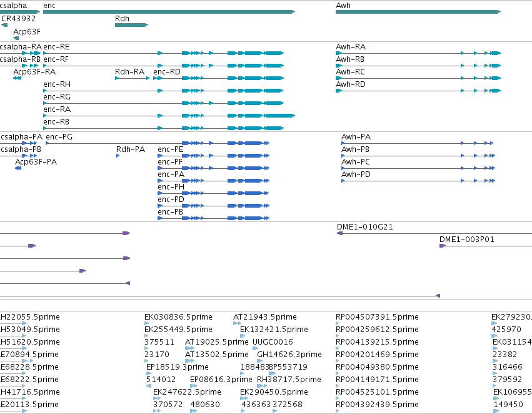Select the DME1-003P01 feature label
This screenshot has height=414, width=532.
(x=467, y=240)
